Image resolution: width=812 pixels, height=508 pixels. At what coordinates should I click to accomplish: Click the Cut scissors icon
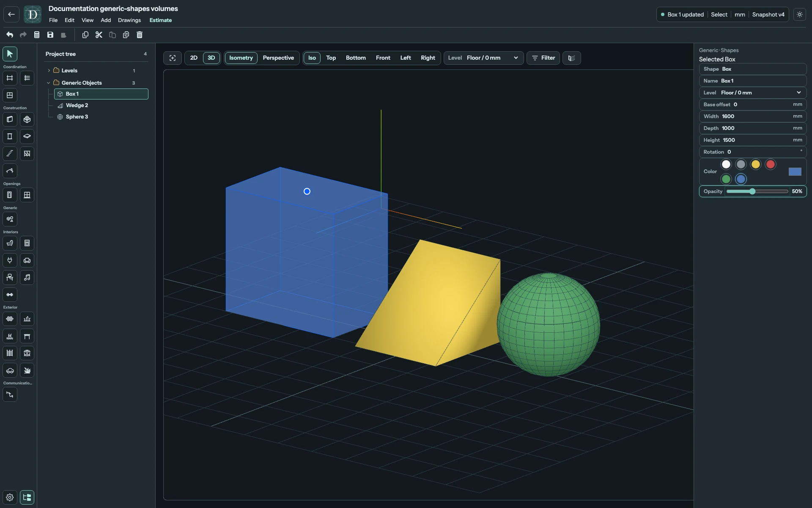pyautogui.click(x=99, y=35)
